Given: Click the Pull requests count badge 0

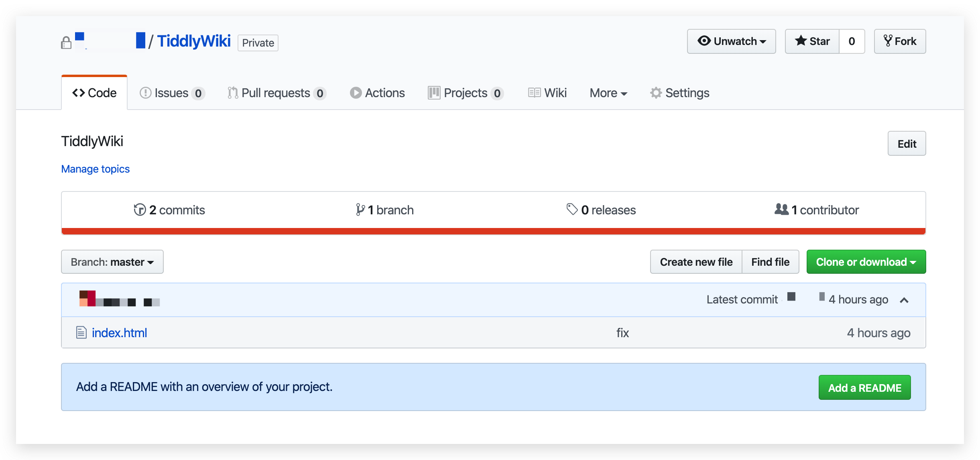Looking at the screenshot, I should (x=320, y=93).
